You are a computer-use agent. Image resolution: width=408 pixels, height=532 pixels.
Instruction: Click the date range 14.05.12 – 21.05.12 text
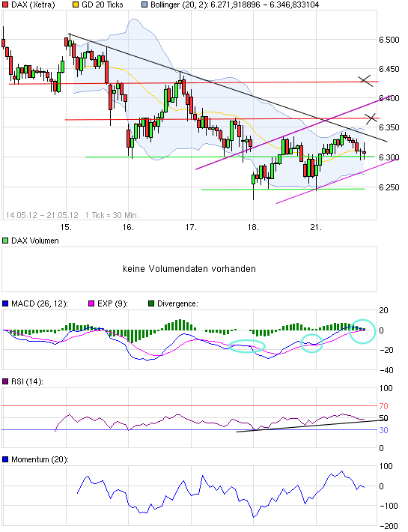[x=42, y=215]
